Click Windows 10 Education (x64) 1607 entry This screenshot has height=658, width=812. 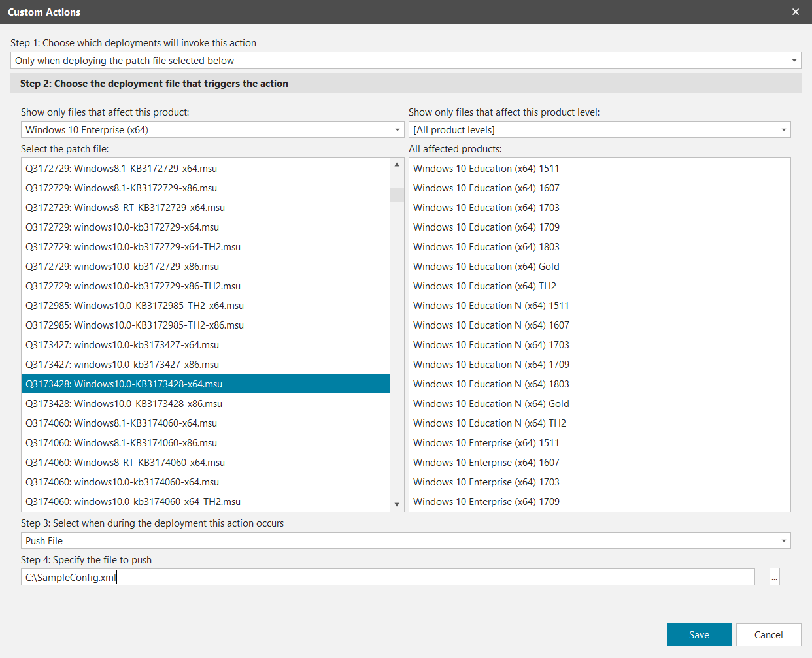pyautogui.click(x=600, y=188)
